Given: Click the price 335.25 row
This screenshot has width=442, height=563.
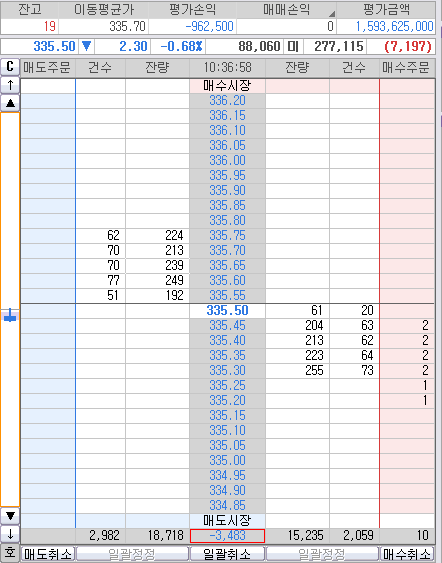Looking at the screenshot, I should coord(227,386).
